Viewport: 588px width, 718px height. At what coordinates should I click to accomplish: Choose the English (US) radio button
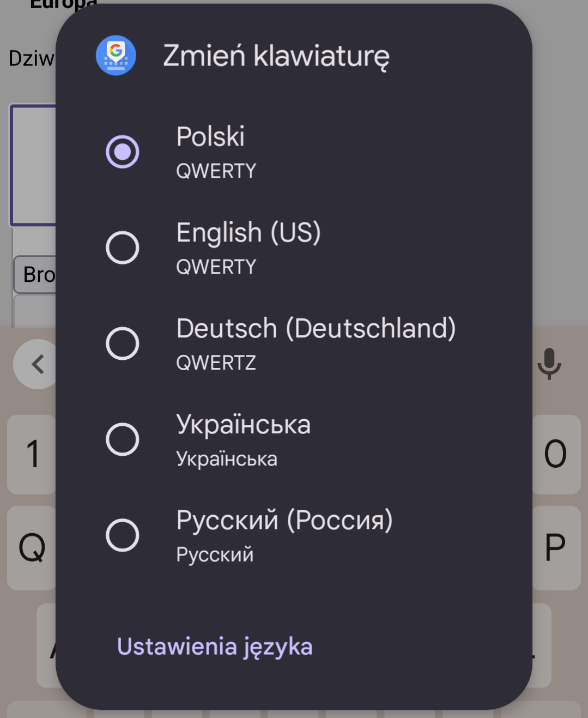pyautogui.click(x=123, y=248)
